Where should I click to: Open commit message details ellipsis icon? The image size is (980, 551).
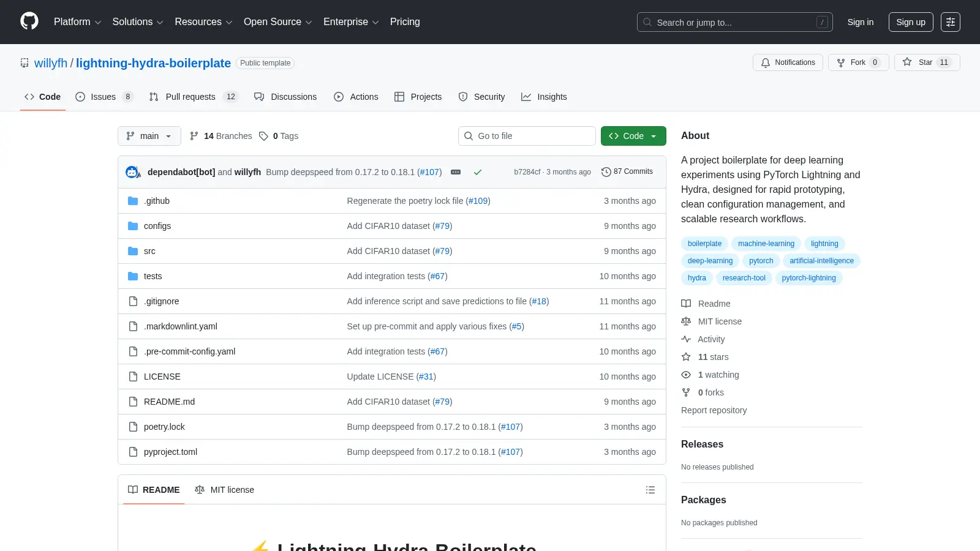pyautogui.click(x=456, y=172)
